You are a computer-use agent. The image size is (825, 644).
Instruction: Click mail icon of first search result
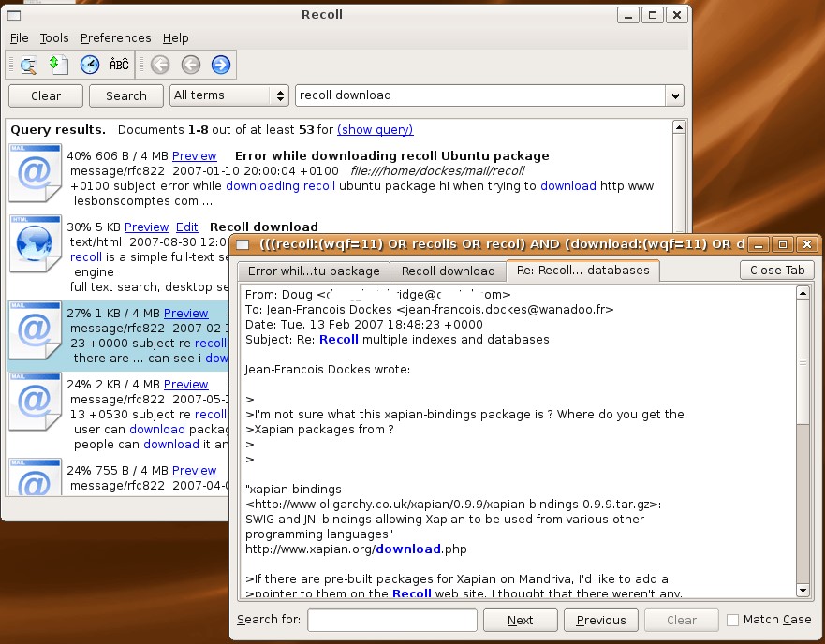tap(35, 173)
